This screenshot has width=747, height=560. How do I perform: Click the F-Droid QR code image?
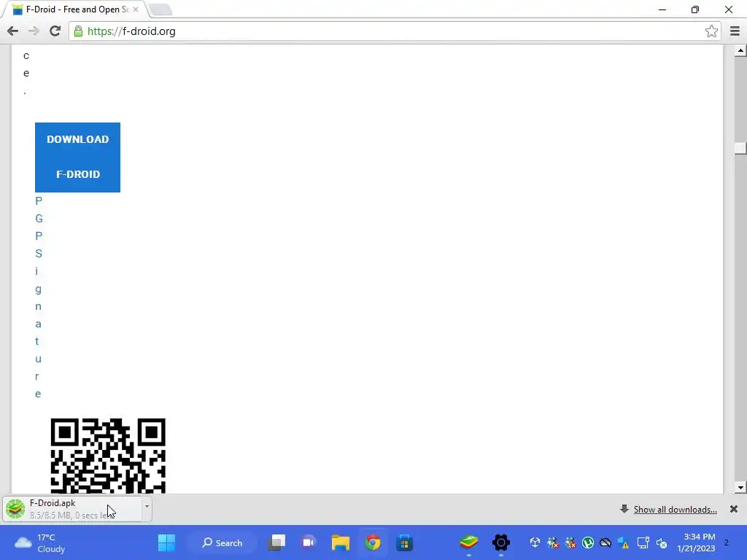click(108, 456)
